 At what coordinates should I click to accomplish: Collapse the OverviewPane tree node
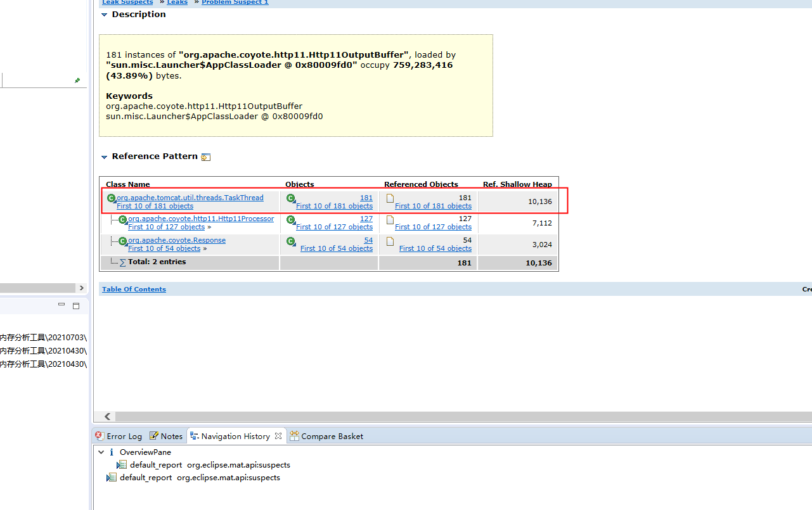pos(101,452)
